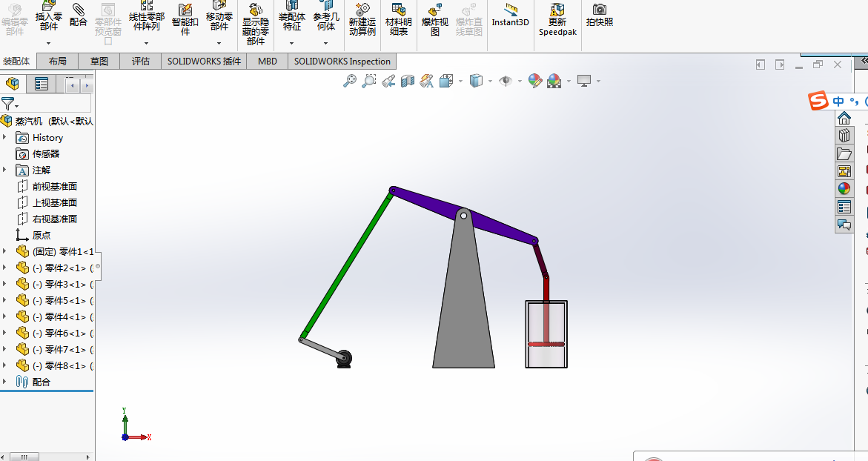Image resolution: width=868 pixels, height=461 pixels.
Task: Expand the 零件2<1> component
Action: click(5, 267)
